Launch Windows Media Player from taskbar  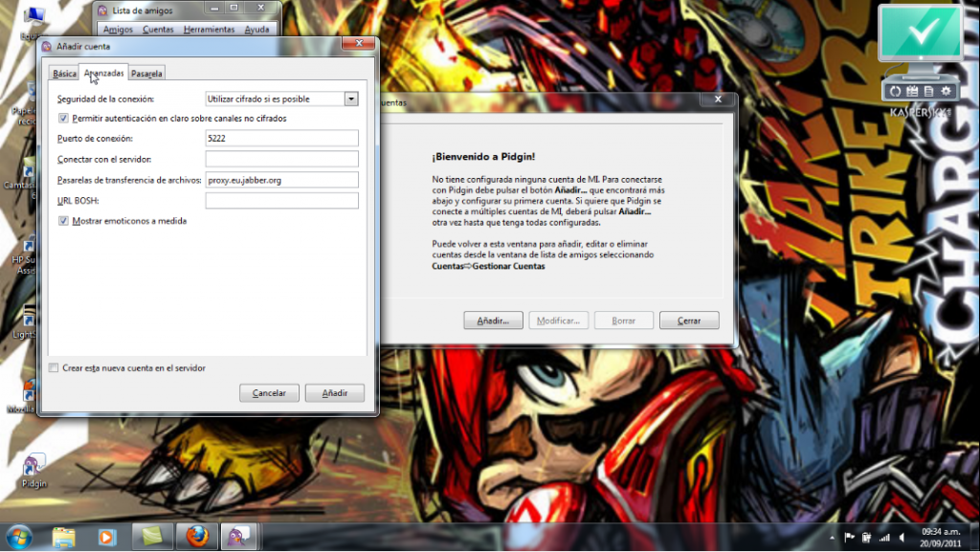point(107,537)
